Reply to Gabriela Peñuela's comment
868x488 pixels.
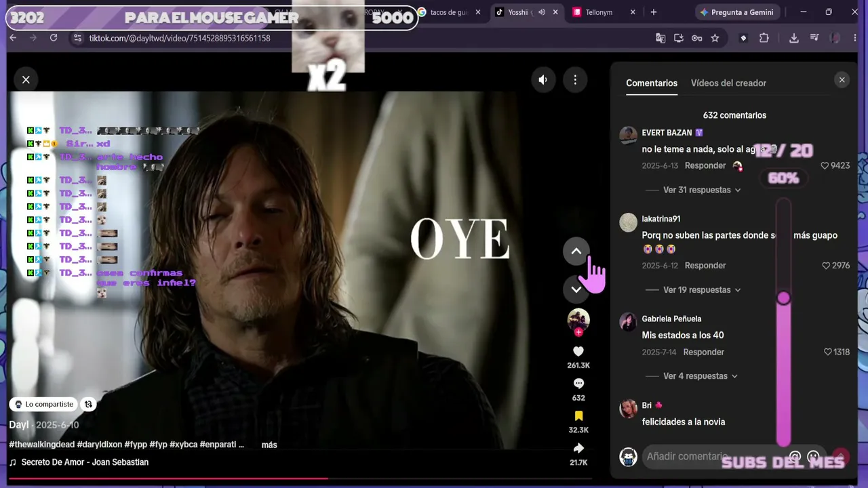(704, 352)
